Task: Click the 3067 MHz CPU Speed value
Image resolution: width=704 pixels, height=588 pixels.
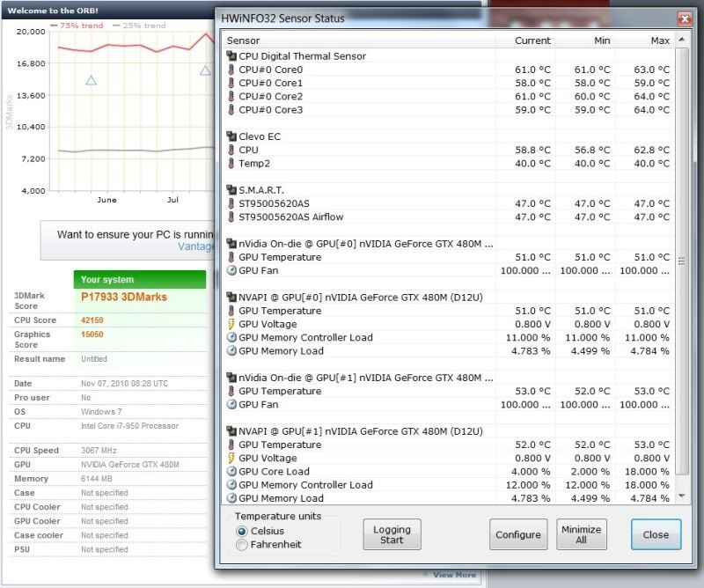Action: click(99, 451)
